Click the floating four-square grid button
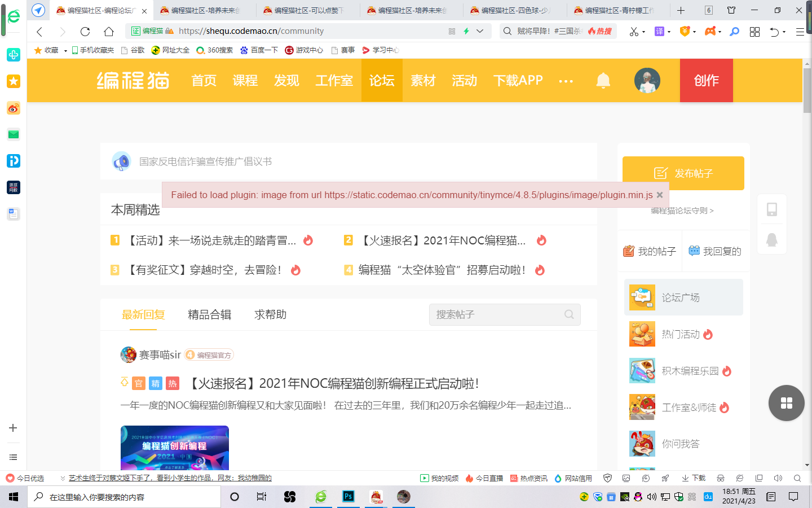Viewport: 812px width, 508px height. coord(787,403)
